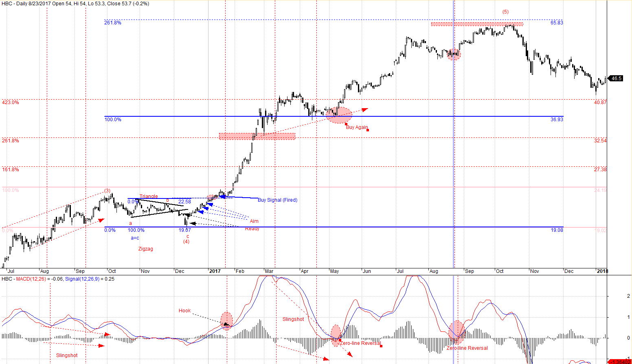Screen dimensions: 632x364
Task: Select the "Buy Signal (Fired)" text label
Action: (x=277, y=200)
